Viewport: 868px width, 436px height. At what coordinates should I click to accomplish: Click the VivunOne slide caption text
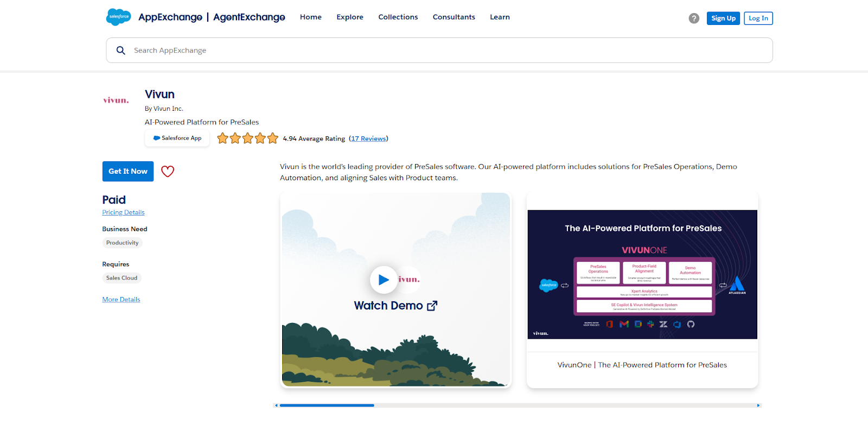pyautogui.click(x=642, y=365)
